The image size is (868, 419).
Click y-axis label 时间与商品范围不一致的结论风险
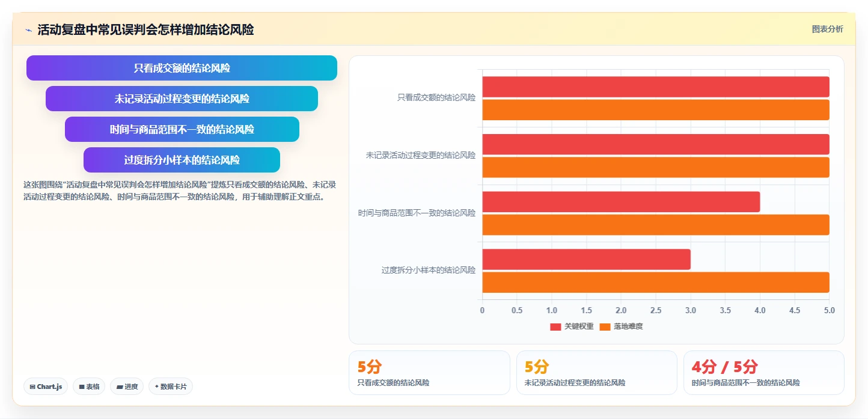417,213
